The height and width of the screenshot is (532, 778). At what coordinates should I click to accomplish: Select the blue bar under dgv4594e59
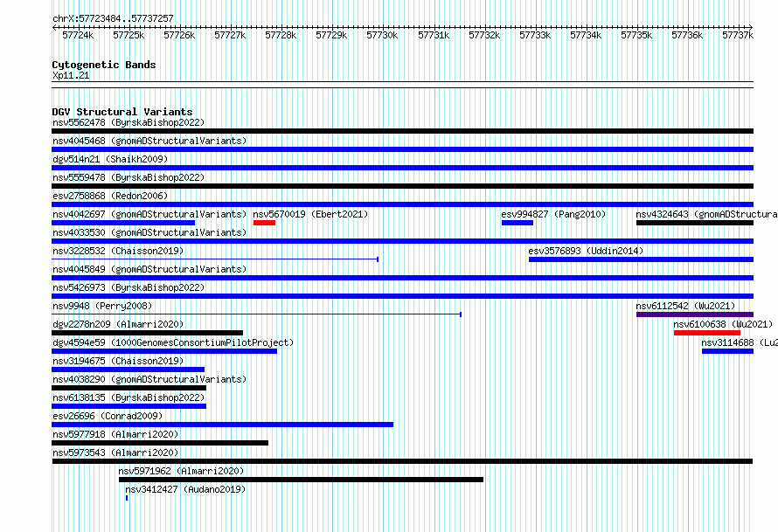[164, 351]
